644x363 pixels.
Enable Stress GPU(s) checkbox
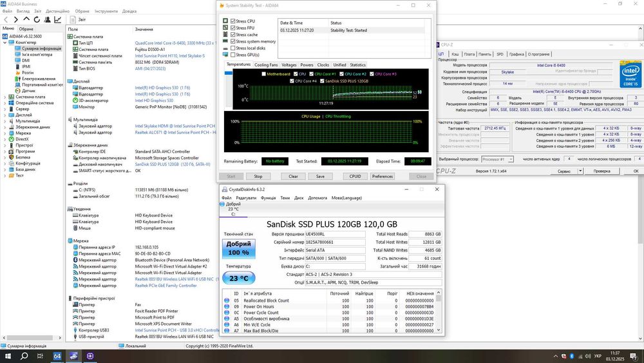click(x=233, y=55)
